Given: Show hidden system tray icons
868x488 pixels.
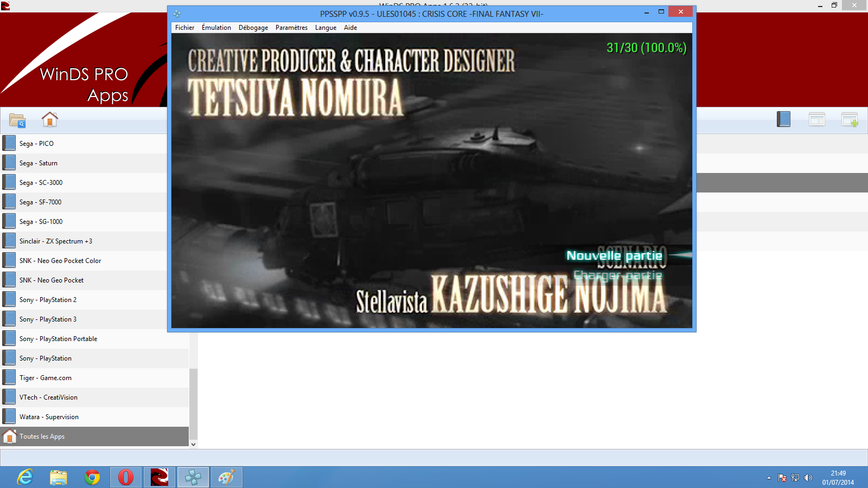Looking at the screenshot, I should click(x=769, y=478).
